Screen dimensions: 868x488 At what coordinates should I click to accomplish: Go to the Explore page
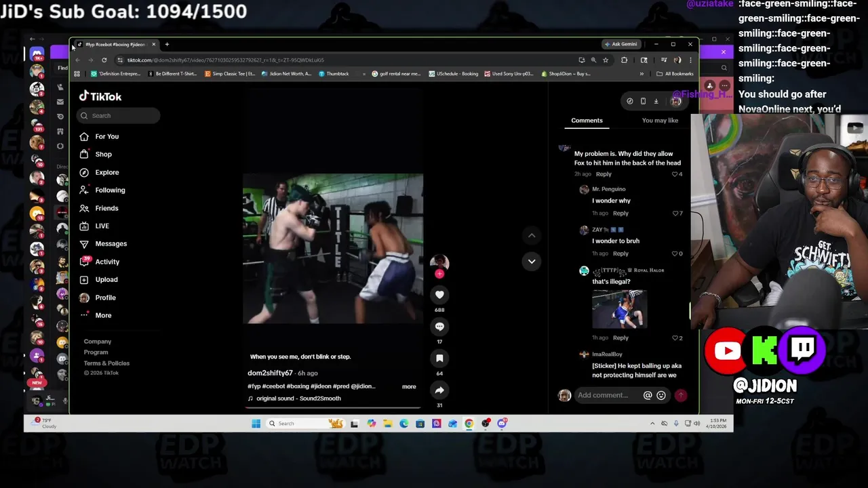pyautogui.click(x=100, y=172)
